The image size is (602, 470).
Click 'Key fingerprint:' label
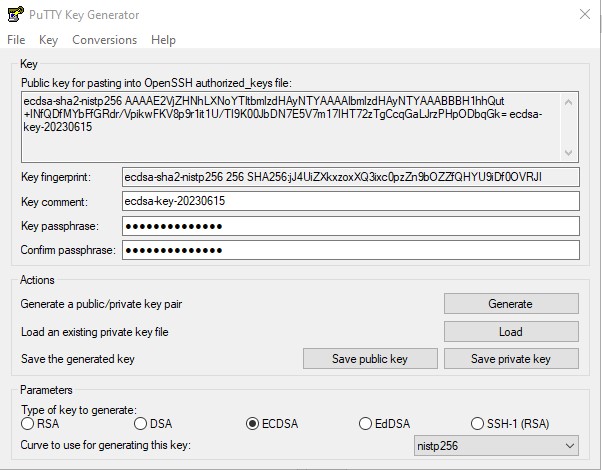point(56,177)
